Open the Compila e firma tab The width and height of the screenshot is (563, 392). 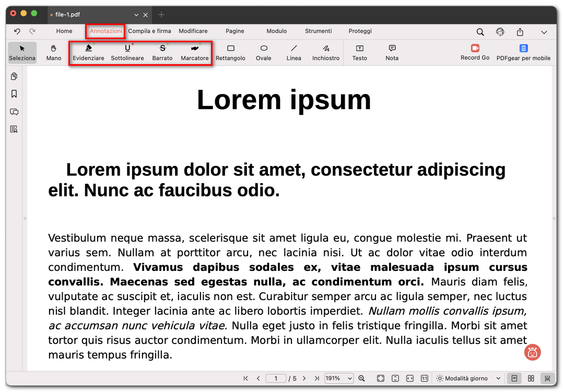coord(150,31)
